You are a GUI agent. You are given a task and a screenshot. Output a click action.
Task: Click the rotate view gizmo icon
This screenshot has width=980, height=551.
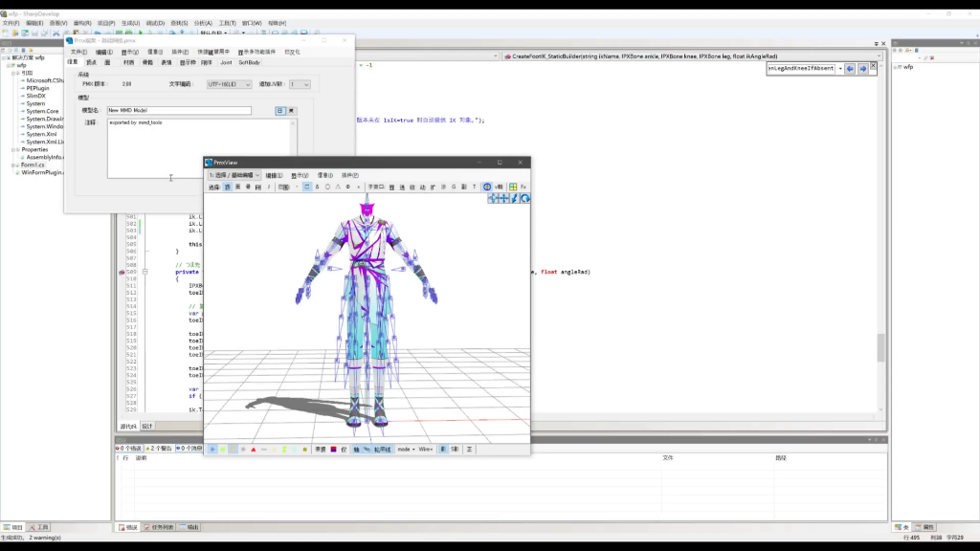point(525,199)
